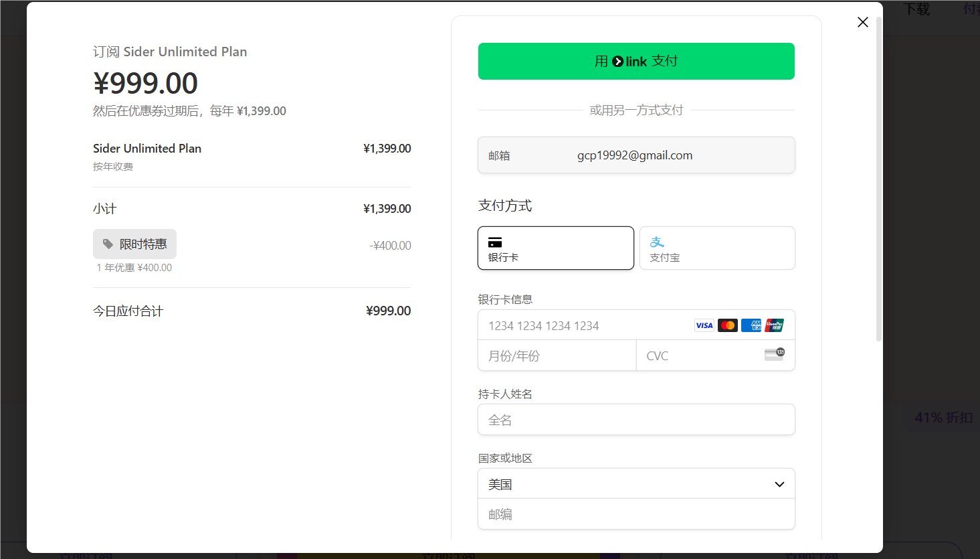The height and width of the screenshot is (559, 980).
Task: Click the 41% 折扣 badge behind dialog
Action: (944, 418)
